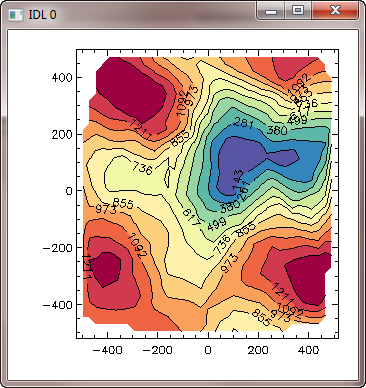The image size is (366, 388).
Task: Click the y-axis label 400
Action: (x=62, y=78)
